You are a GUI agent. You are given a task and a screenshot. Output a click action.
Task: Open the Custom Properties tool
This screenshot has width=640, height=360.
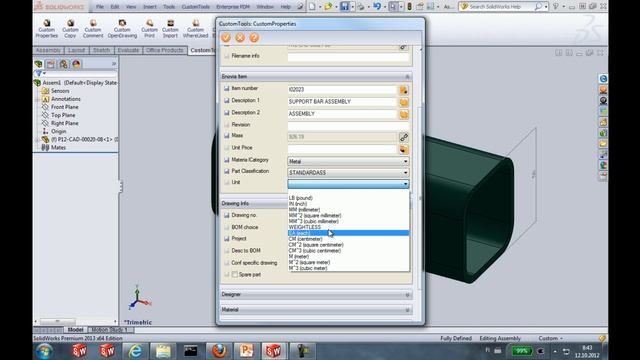[47, 29]
